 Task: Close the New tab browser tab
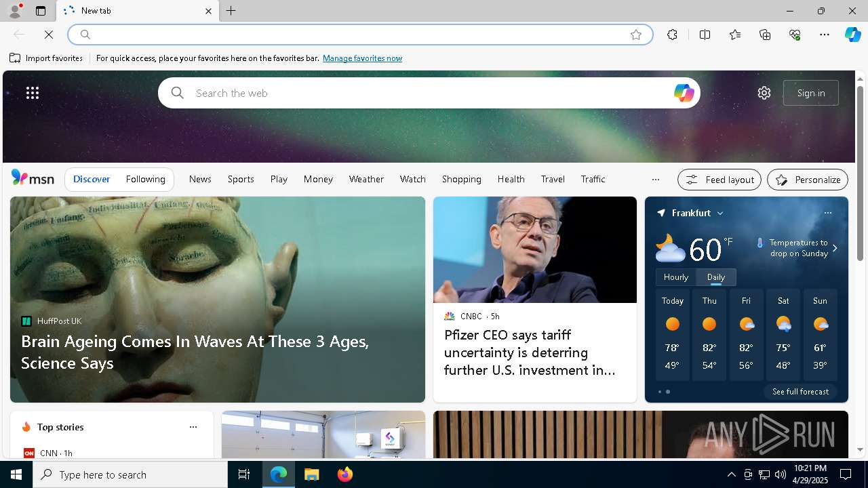point(208,11)
